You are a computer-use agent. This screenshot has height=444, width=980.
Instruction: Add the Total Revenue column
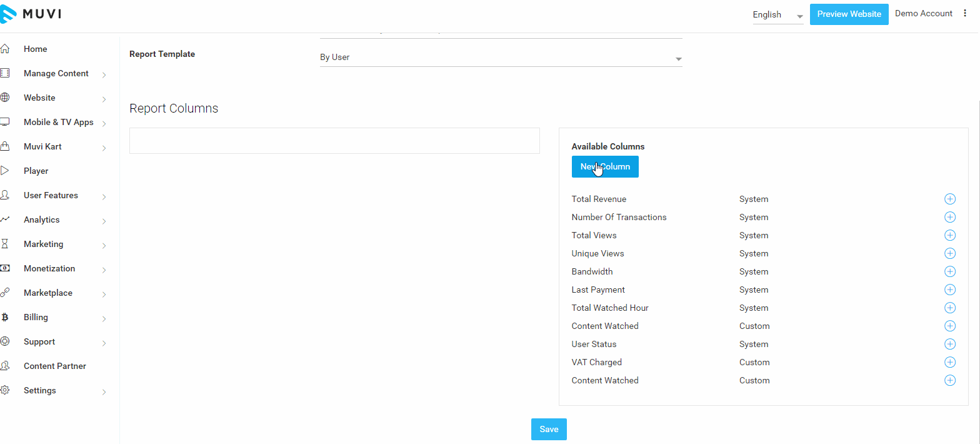(950, 199)
